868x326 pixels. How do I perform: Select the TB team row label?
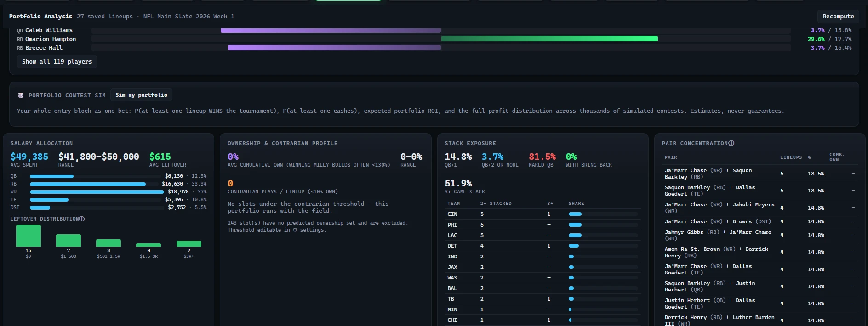pos(451,299)
